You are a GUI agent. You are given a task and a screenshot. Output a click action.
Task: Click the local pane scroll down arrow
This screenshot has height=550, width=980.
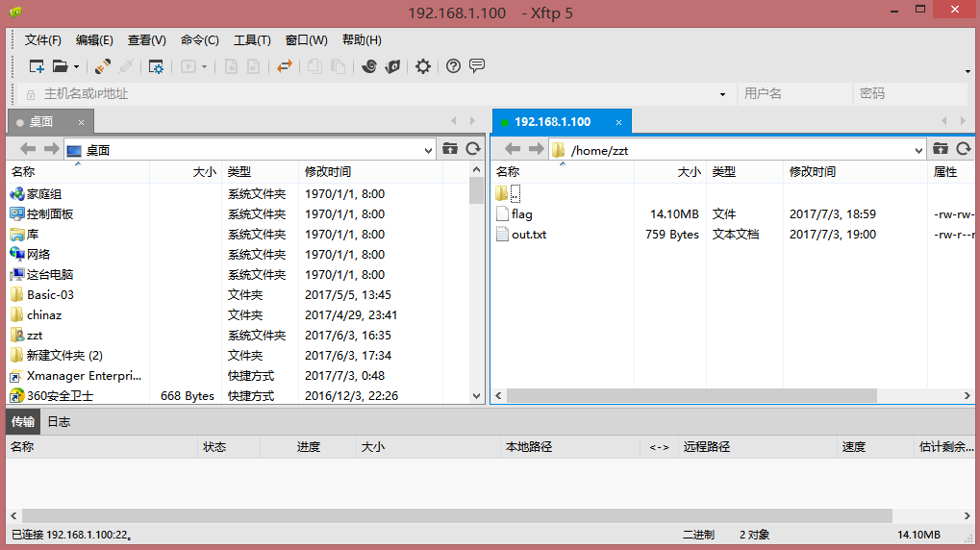(x=476, y=395)
